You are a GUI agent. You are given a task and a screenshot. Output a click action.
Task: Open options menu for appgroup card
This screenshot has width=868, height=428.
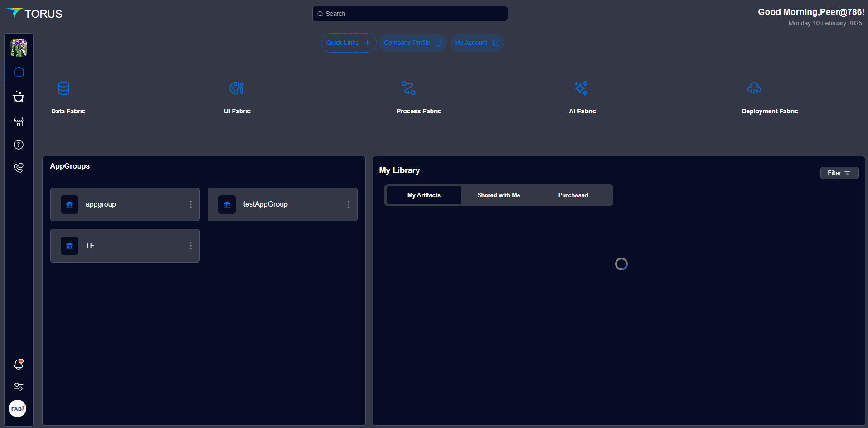coord(191,204)
